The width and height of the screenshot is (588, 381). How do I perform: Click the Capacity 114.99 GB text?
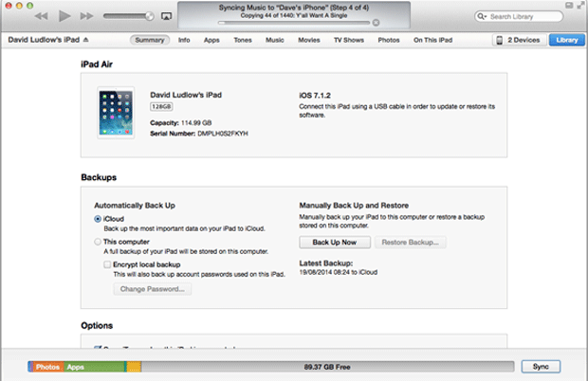coord(181,123)
